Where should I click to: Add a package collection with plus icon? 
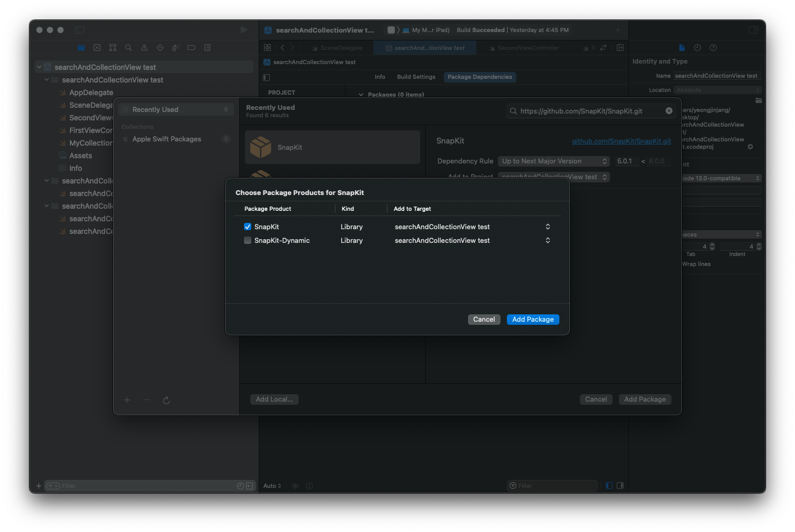tap(127, 400)
